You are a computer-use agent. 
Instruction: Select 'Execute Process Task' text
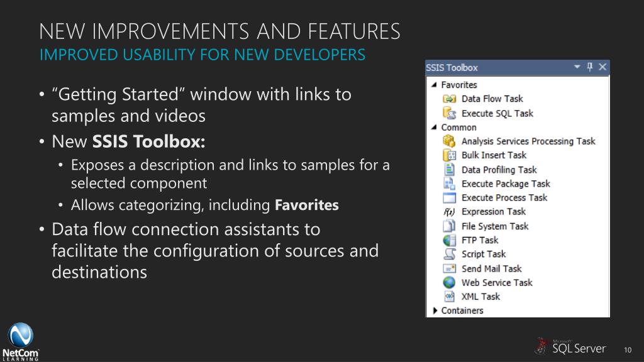click(504, 198)
